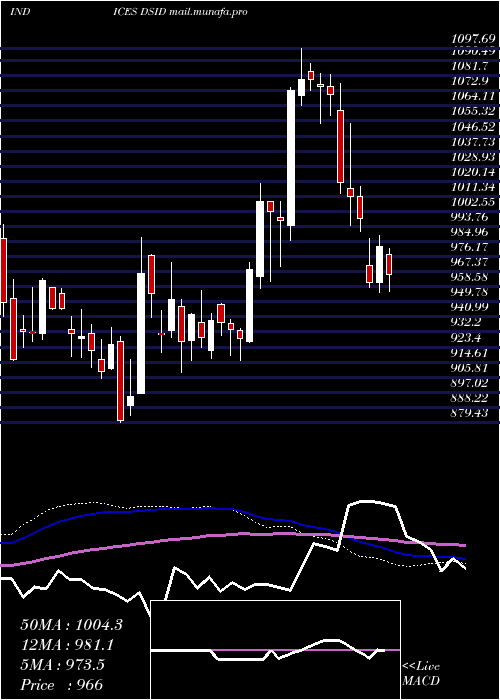Image resolution: width=500 pixels, height=700 pixels.
Task: Pick the 1028.93 price label
Action: click(x=473, y=157)
